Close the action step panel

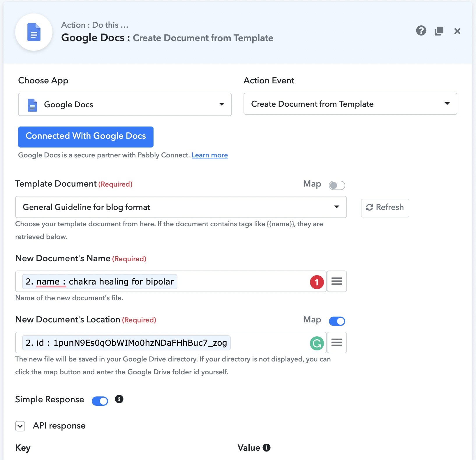(457, 31)
